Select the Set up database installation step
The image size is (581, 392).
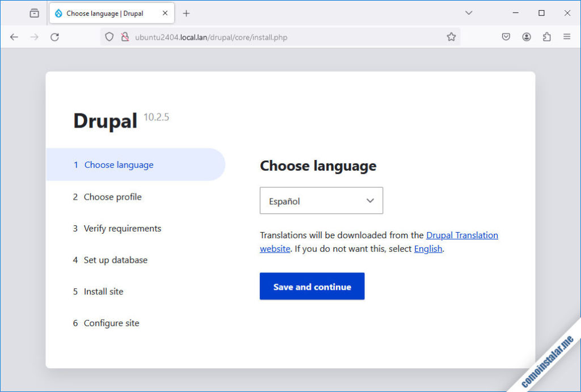click(x=115, y=260)
